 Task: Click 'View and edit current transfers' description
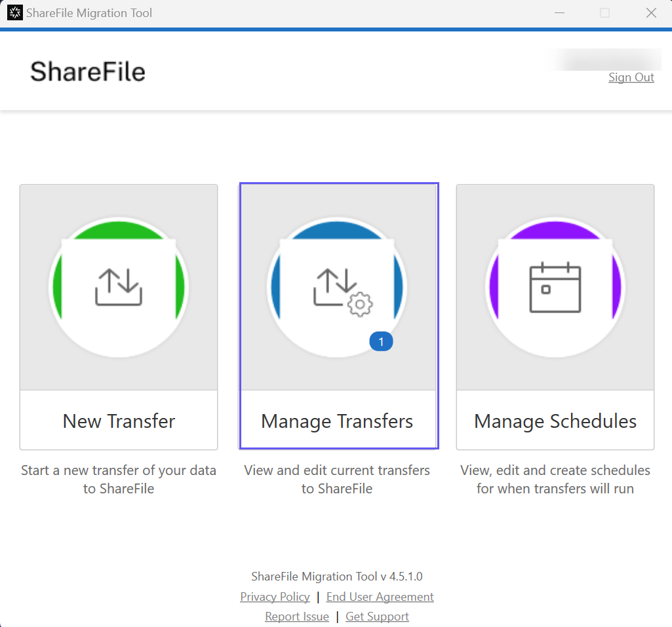click(337, 479)
